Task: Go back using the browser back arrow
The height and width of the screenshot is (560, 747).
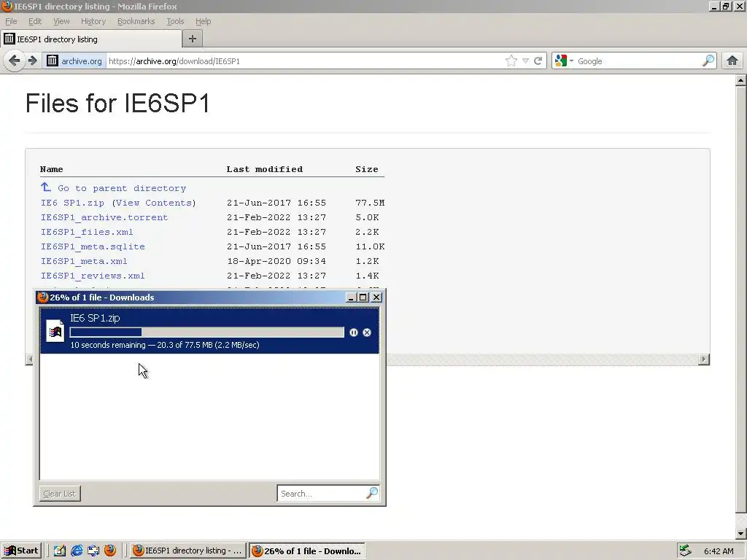Action: [x=15, y=61]
